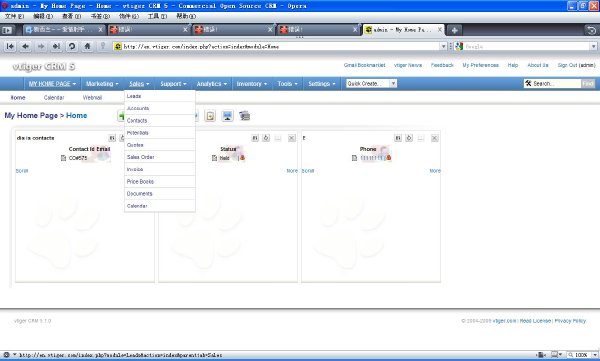600x361 pixels.
Task: Select Documents from the Sales menu
Action: coord(160,194)
